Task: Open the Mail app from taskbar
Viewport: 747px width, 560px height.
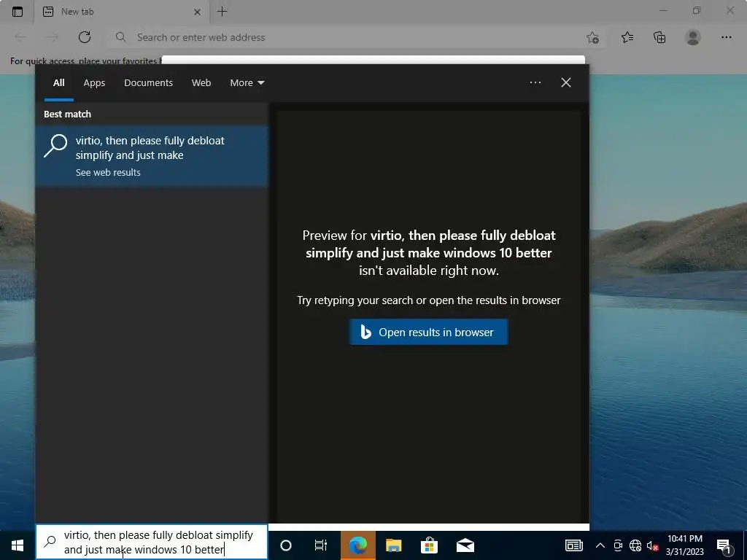Action: coord(465,545)
